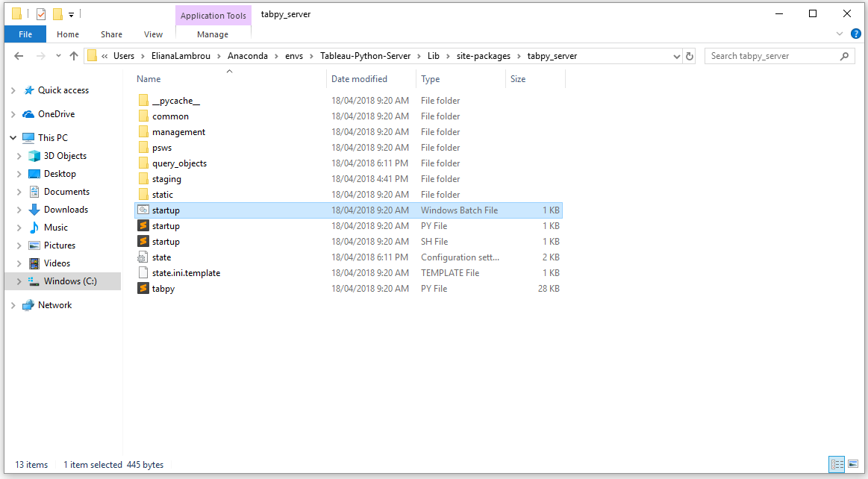Open the address bar history dropdown
The width and height of the screenshot is (868, 479).
pyautogui.click(x=676, y=56)
